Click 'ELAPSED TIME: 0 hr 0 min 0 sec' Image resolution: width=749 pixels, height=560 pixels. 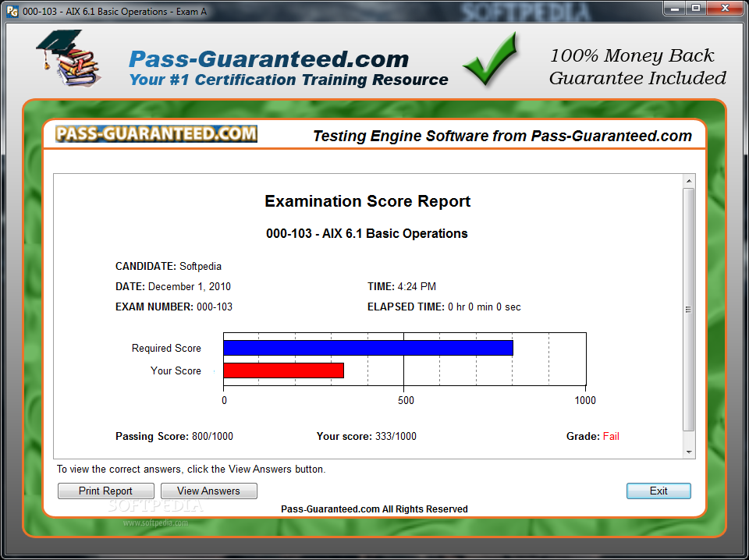pyautogui.click(x=444, y=307)
